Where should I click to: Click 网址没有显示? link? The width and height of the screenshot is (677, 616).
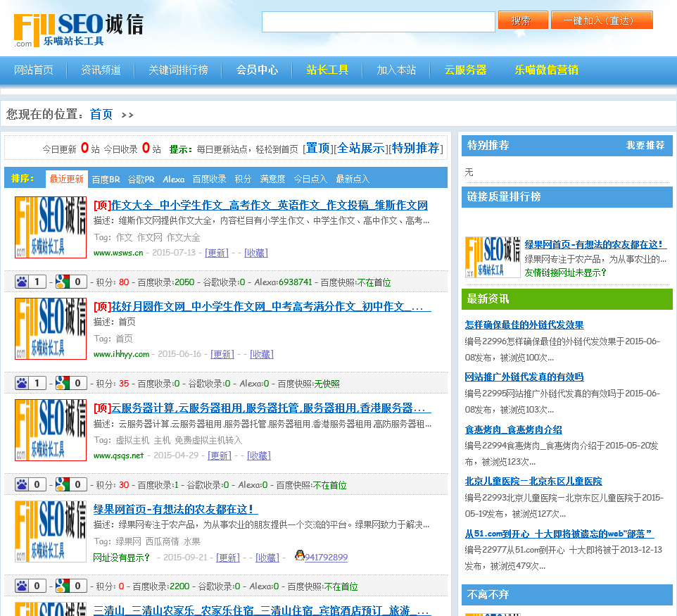pos(121,558)
